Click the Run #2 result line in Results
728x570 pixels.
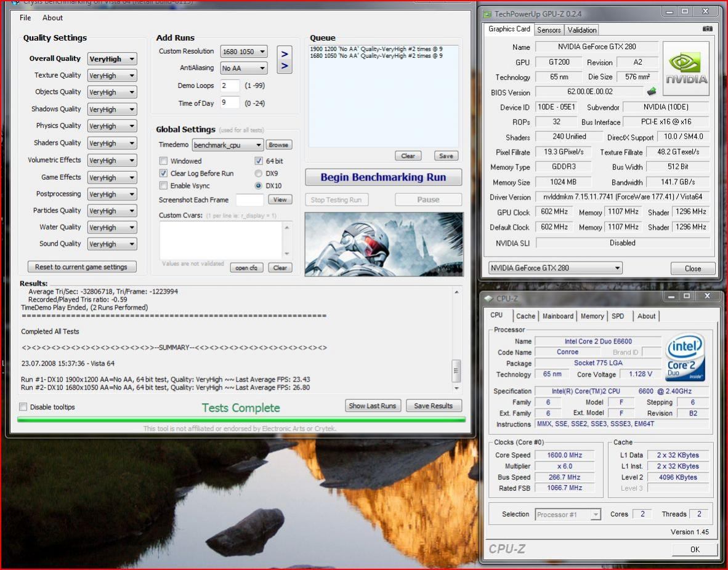pyautogui.click(x=165, y=387)
